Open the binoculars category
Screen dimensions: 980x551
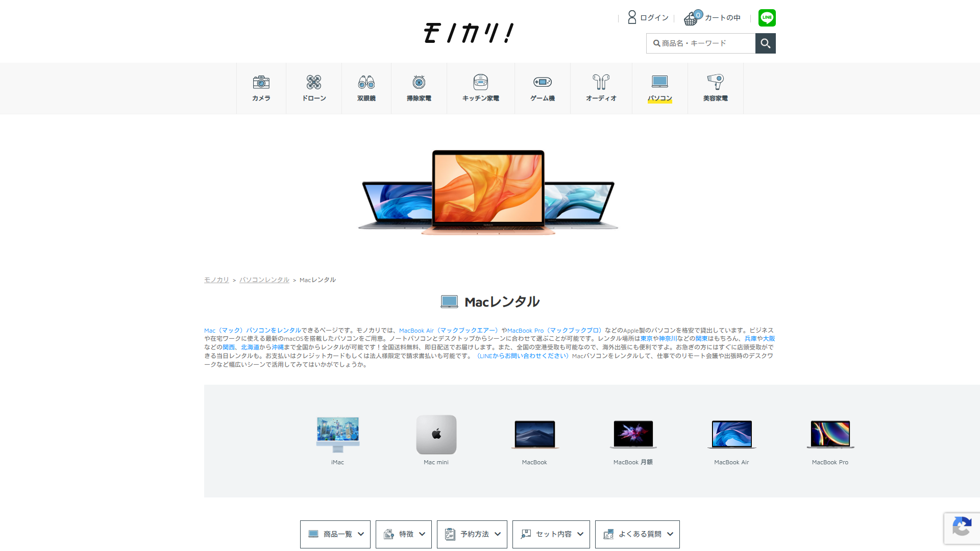[x=366, y=82]
